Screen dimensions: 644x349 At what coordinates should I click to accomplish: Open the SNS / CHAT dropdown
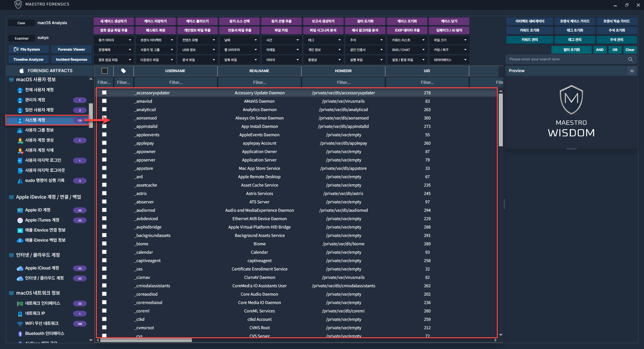(x=408, y=50)
